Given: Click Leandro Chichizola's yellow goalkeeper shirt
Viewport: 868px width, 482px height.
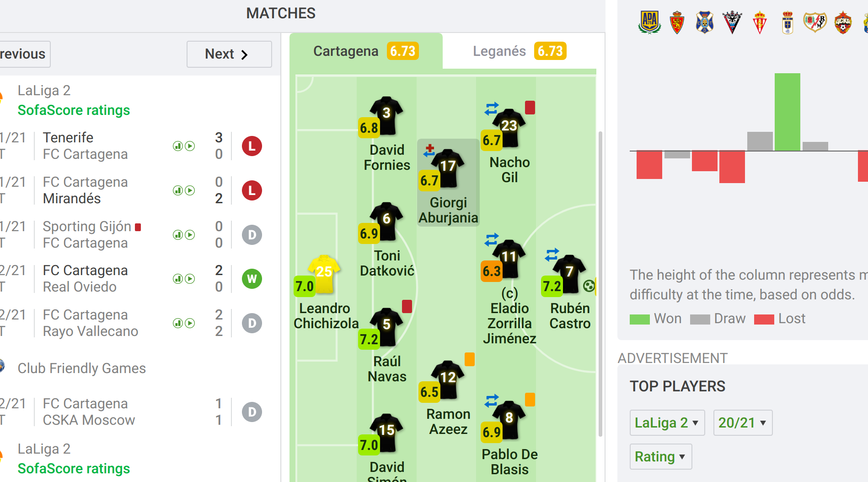Looking at the screenshot, I should coord(324,273).
